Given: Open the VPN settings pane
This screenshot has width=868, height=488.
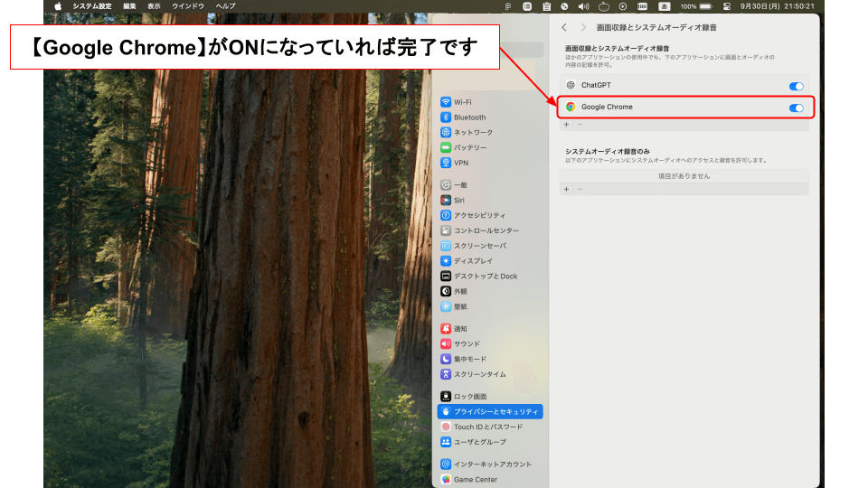Looking at the screenshot, I should click(461, 163).
